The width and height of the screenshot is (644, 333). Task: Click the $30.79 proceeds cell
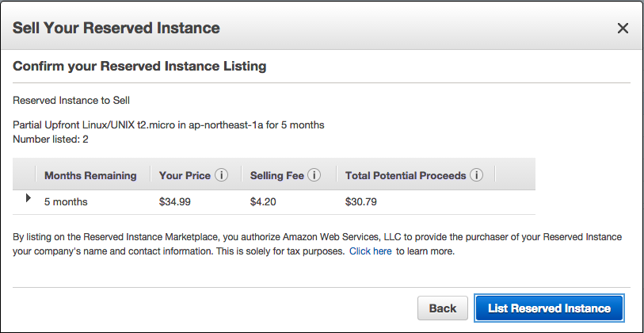tap(361, 201)
